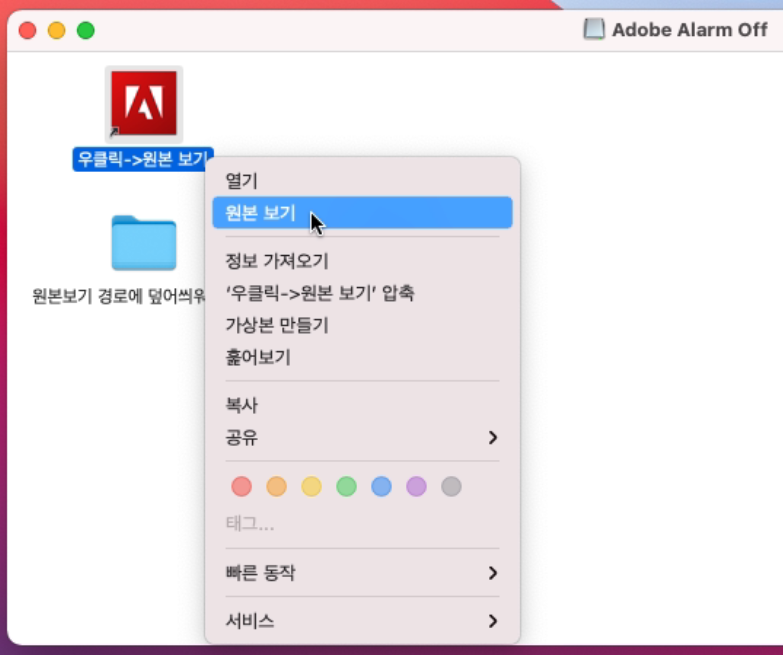Apply the yellow tag color
Image resolution: width=783 pixels, height=655 pixels.
point(312,486)
